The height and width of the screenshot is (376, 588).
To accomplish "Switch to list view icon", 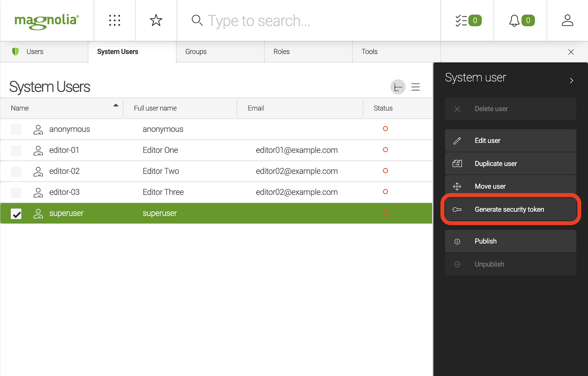I will click(x=416, y=87).
